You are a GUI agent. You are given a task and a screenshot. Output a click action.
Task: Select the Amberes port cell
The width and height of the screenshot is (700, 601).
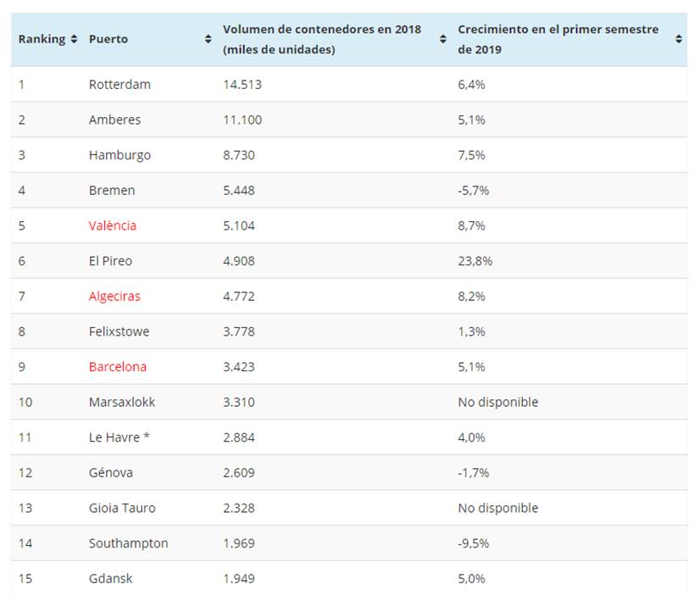point(115,120)
